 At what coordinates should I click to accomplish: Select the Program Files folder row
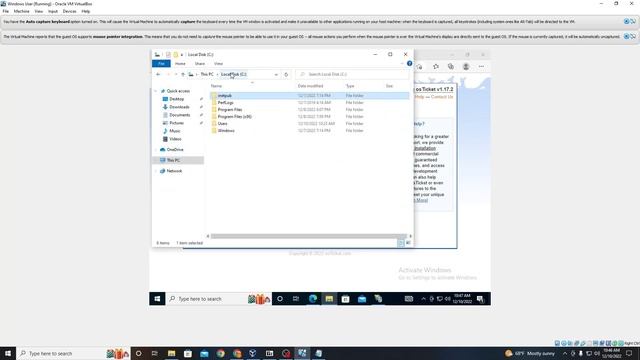click(309, 109)
